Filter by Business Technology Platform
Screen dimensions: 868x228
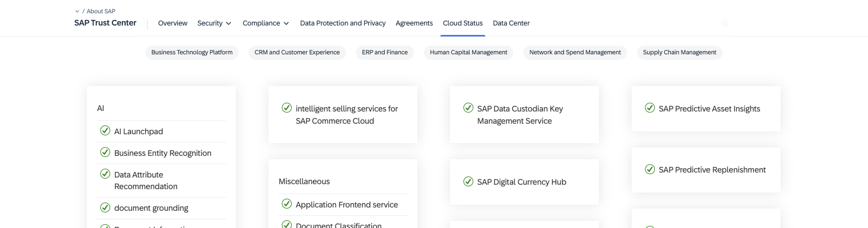coord(192,53)
